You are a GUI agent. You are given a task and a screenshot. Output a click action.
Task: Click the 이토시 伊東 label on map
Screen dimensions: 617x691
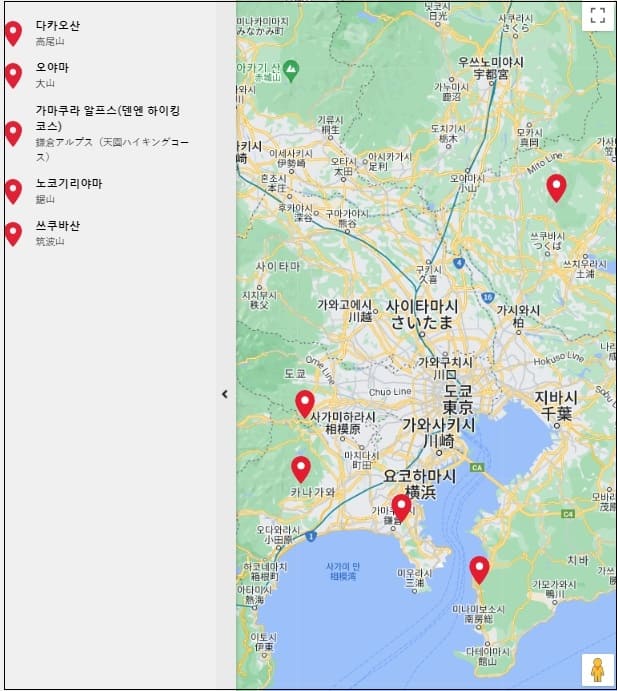264,643
